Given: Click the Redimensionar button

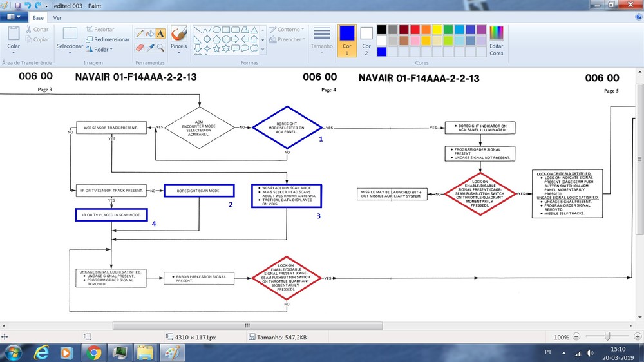Looking at the screenshot, I should coord(108,39).
